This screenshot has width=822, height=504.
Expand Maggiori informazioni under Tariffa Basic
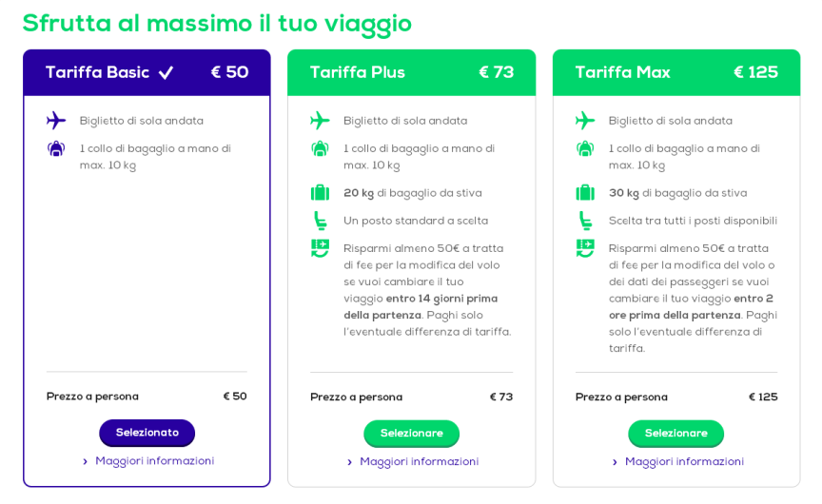coord(154,461)
